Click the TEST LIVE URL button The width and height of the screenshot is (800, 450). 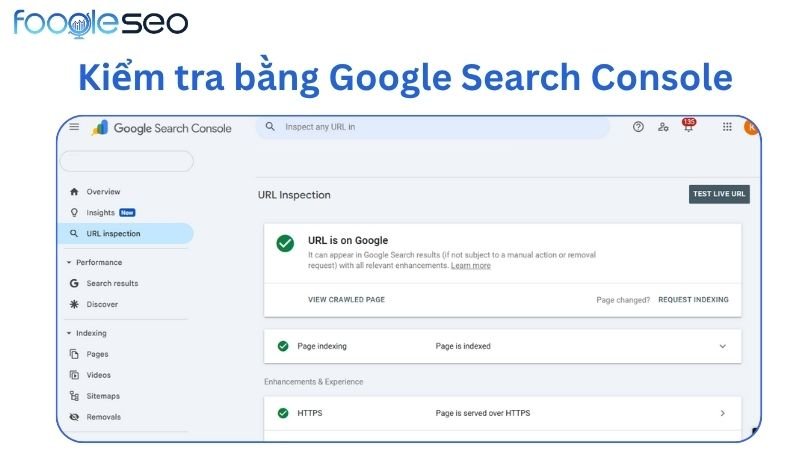719,194
